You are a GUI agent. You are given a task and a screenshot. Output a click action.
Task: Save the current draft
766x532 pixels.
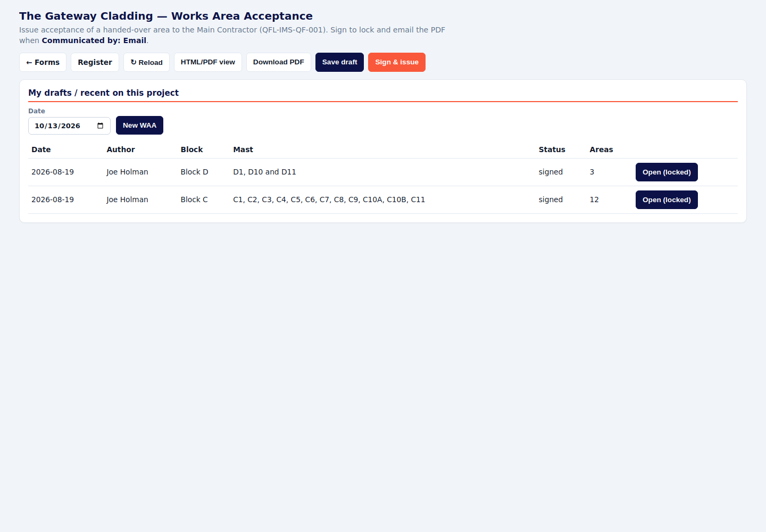[339, 62]
